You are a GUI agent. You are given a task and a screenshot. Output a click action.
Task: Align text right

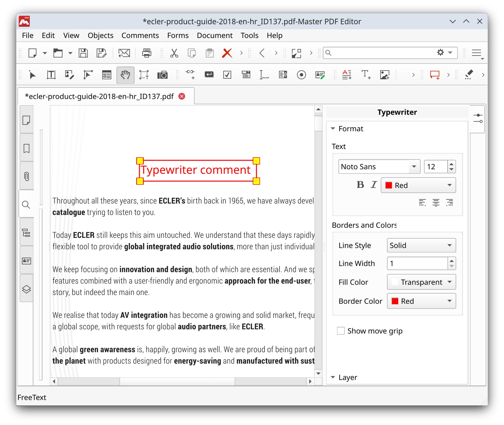pyautogui.click(x=450, y=202)
